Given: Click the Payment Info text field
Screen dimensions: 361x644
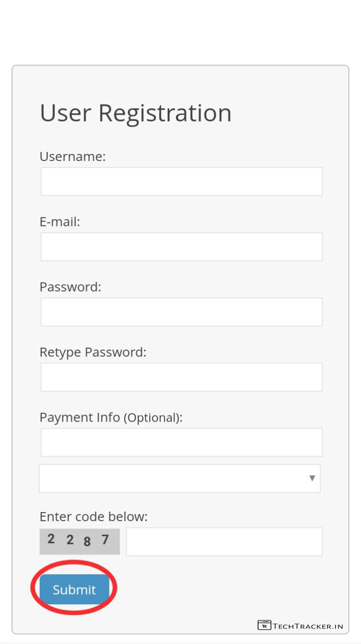Looking at the screenshot, I should pos(181,442).
